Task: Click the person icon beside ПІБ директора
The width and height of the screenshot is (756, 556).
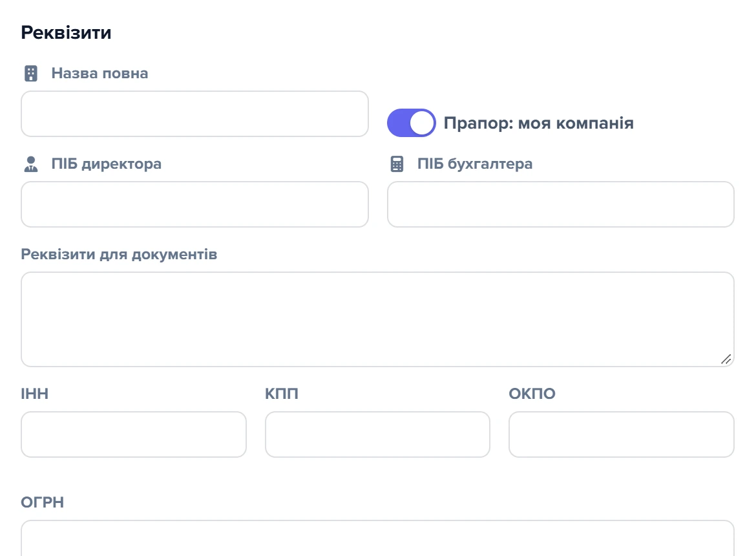Action: [31, 164]
